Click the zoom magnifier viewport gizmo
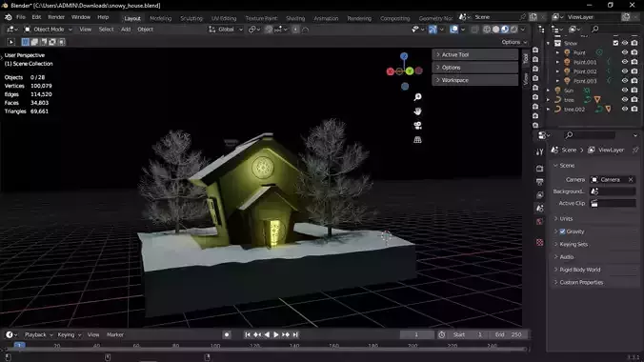Image resolution: width=644 pixels, height=362 pixels. click(x=417, y=97)
